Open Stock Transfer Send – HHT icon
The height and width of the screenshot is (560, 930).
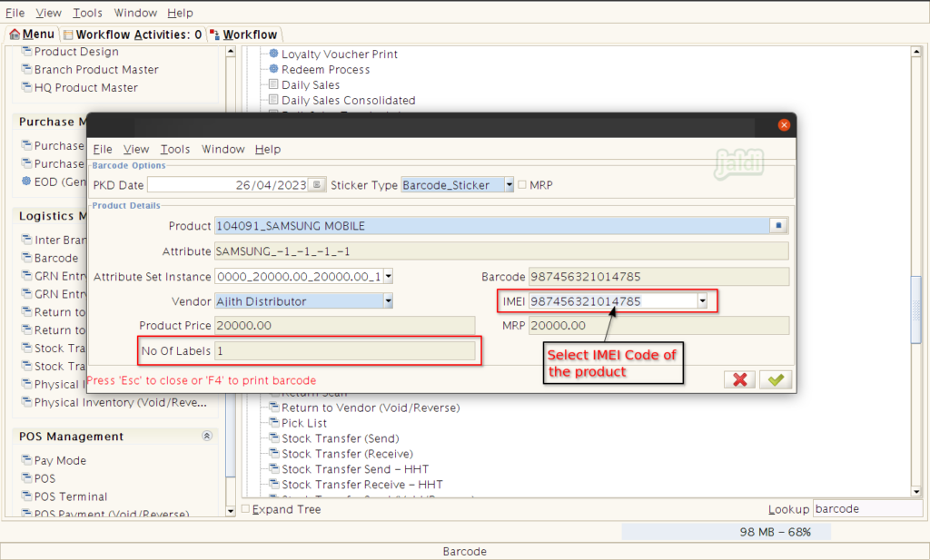(x=274, y=468)
